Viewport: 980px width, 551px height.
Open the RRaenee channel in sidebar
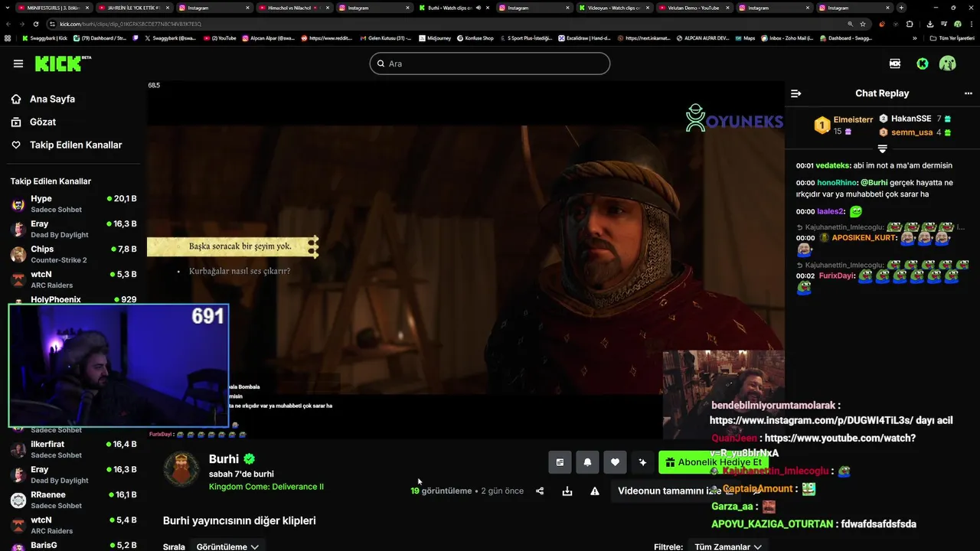tap(73, 500)
